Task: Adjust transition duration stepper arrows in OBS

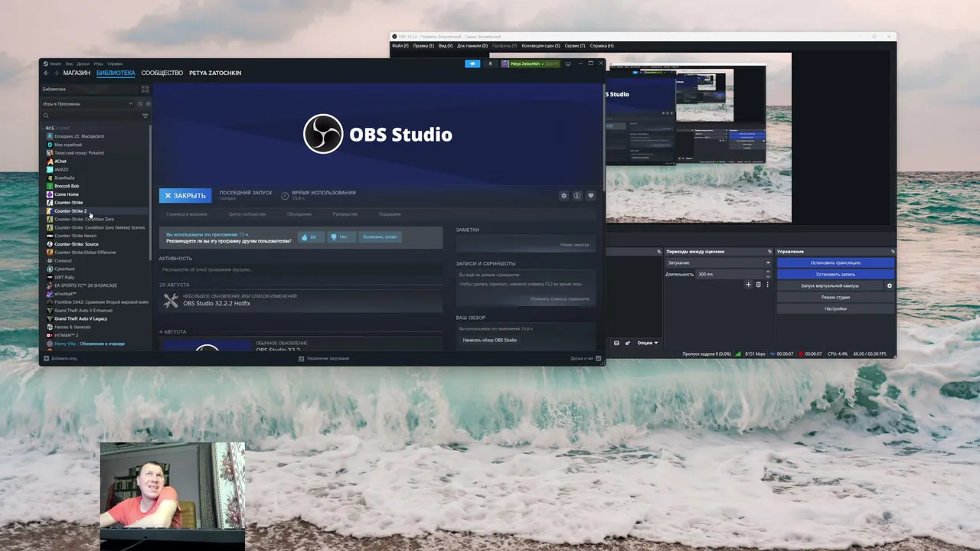Action: 768,274
